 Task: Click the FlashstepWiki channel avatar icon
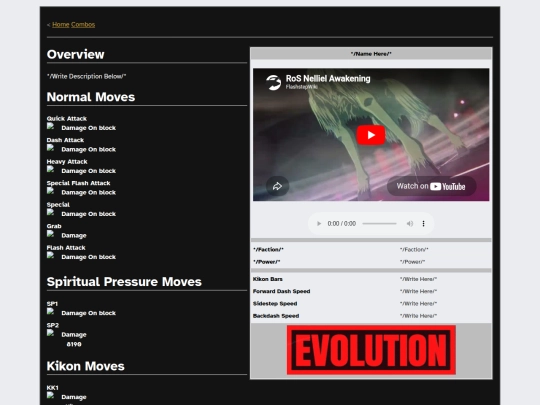pos(274,83)
